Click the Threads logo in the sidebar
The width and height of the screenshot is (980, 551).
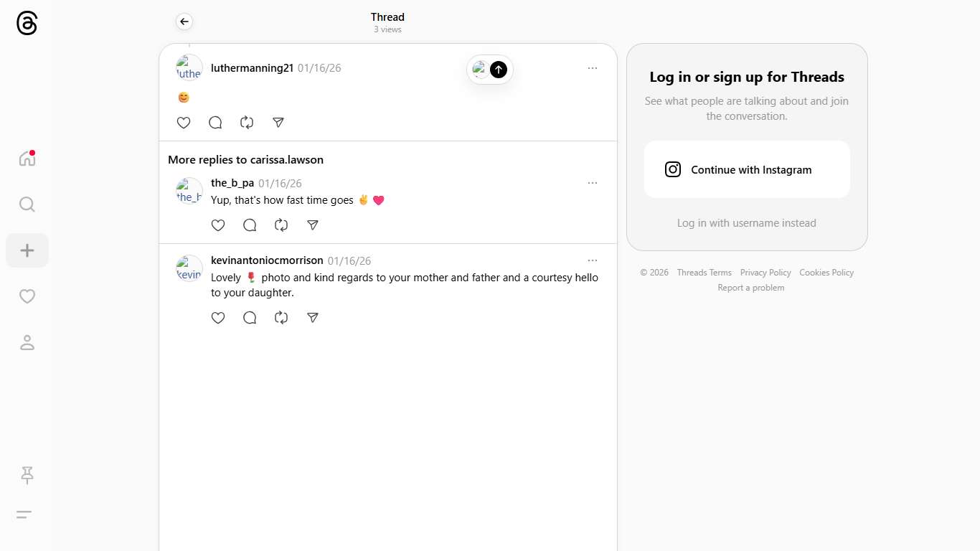27,23
